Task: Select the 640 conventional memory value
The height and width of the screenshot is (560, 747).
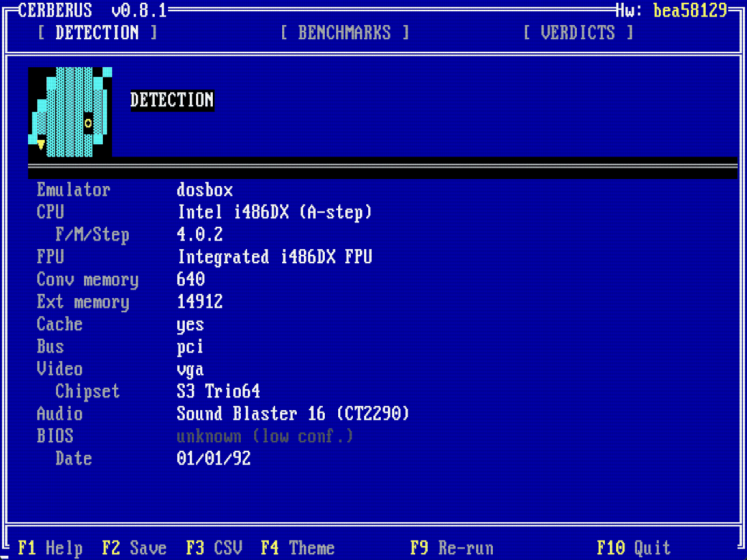Action: click(x=190, y=279)
